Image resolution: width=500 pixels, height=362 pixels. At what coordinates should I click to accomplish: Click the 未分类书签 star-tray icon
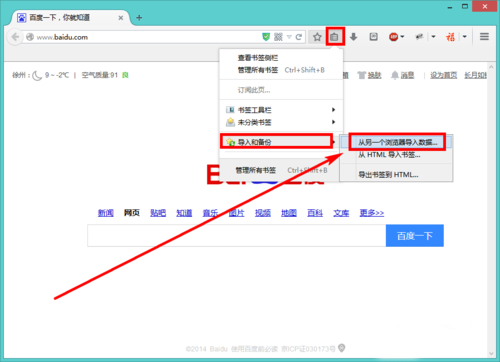[x=230, y=122]
